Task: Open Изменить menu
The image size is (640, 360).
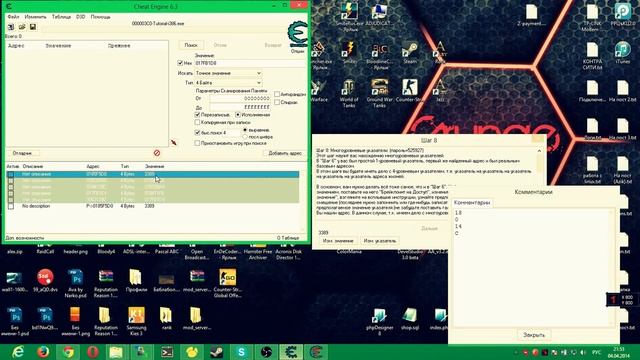Action: pos(36,17)
